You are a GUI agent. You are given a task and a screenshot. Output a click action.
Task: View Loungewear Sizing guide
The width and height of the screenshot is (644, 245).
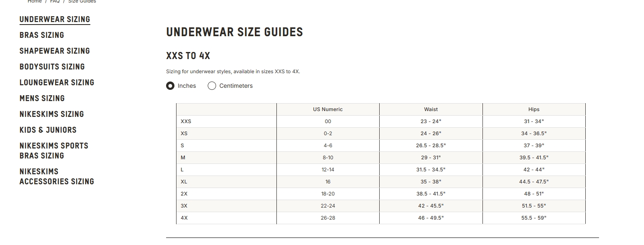coord(57,83)
